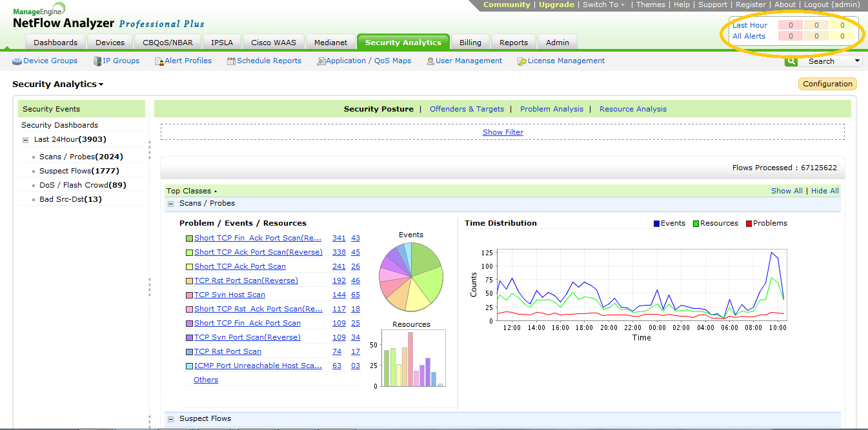This screenshot has width=868, height=430.
Task: Click the ManageEngine NetFlow Analyzer logo
Action: pos(108,17)
